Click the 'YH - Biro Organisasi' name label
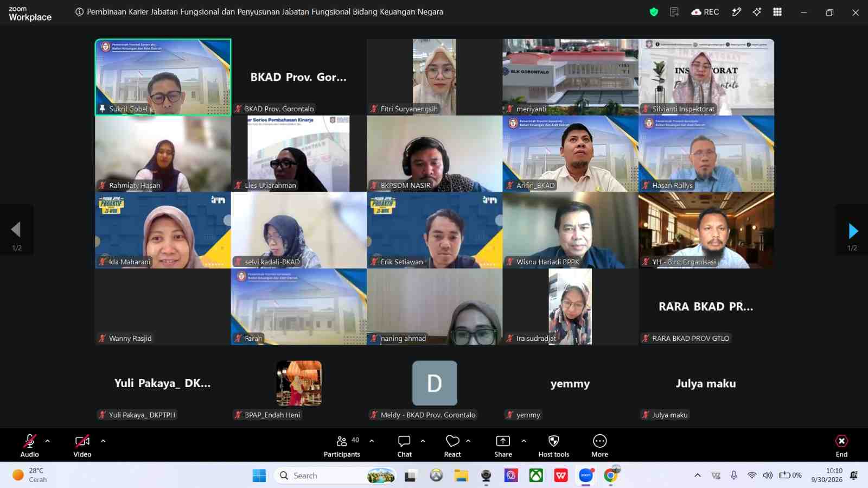This screenshot has height=488, width=868. (x=684, y=262)
